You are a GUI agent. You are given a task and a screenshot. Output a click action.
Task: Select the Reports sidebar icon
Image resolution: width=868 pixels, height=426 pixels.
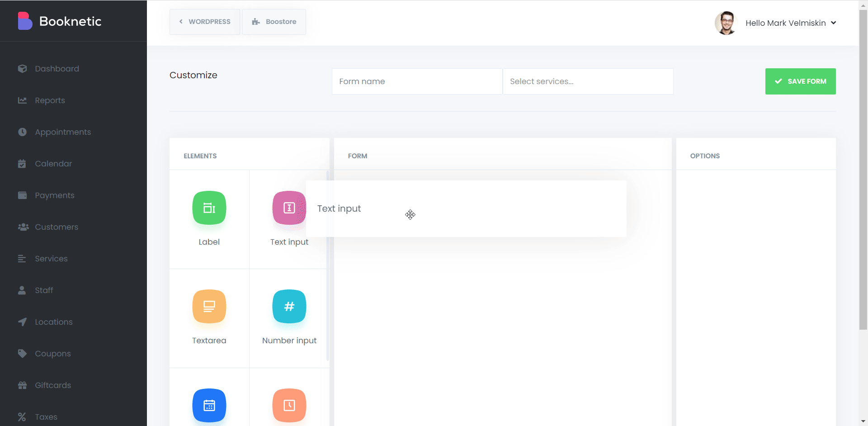point(50,100)
